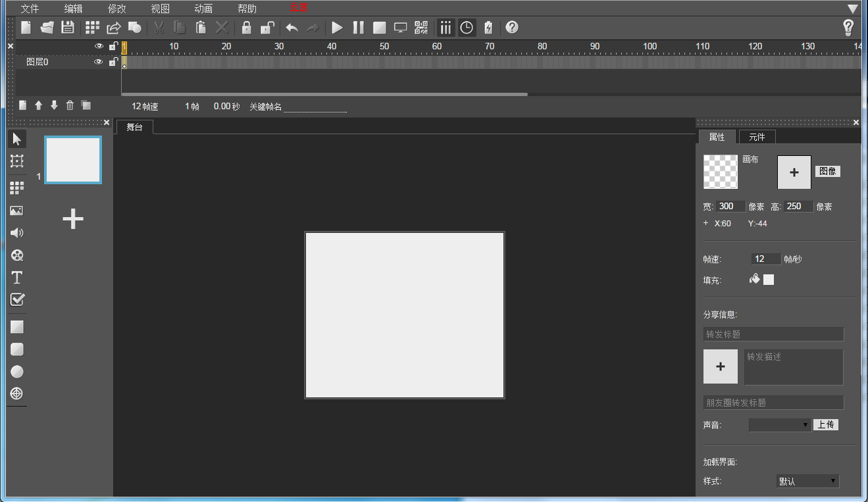The image size is (868, 502).
Task: Toggle the lock on 图层0 layer
Action: [x=113, y=62]
